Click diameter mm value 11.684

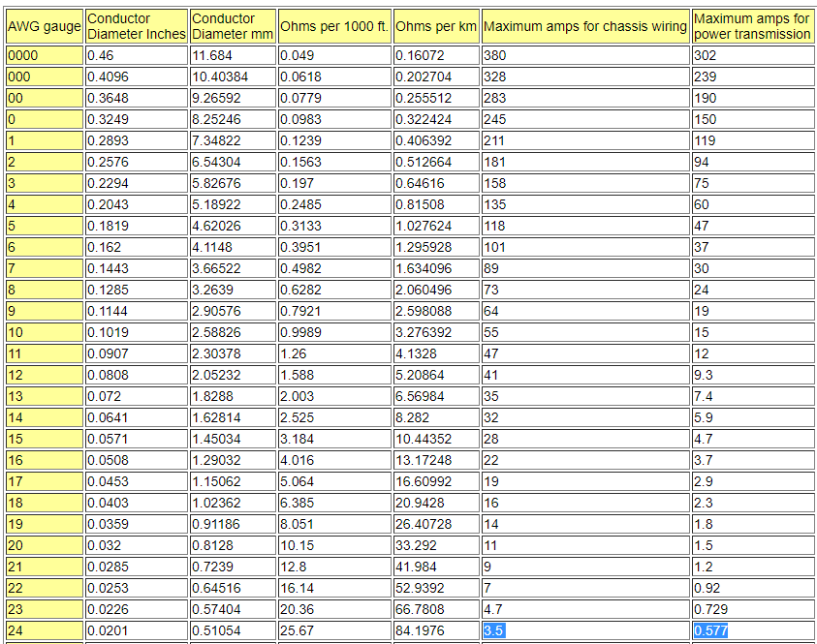(x=233, y=55)
